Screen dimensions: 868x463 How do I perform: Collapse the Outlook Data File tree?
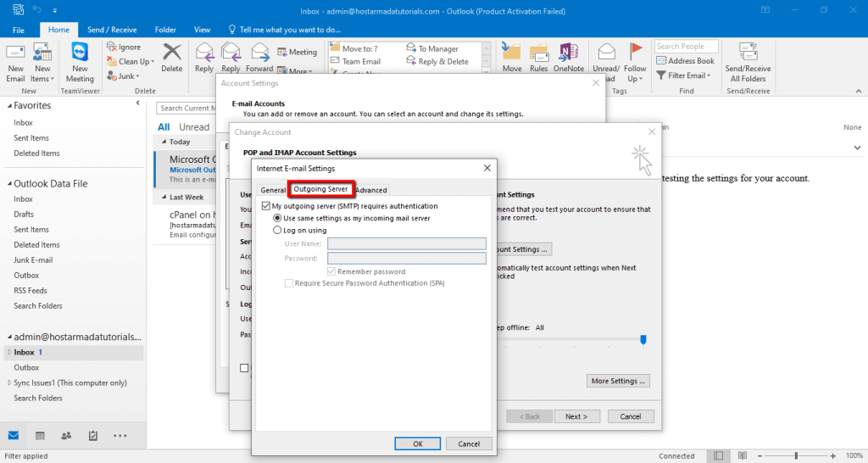[10, 184]
